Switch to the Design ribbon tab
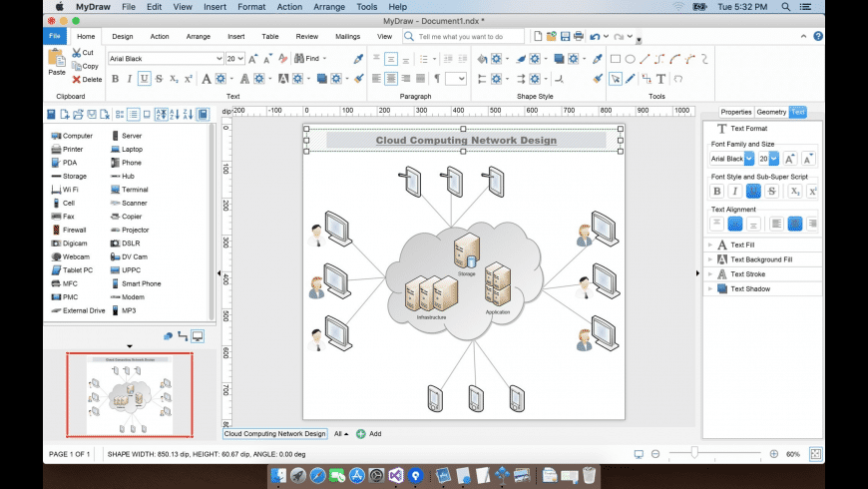The width and height of the screenshot is (868, 489). 122,36
